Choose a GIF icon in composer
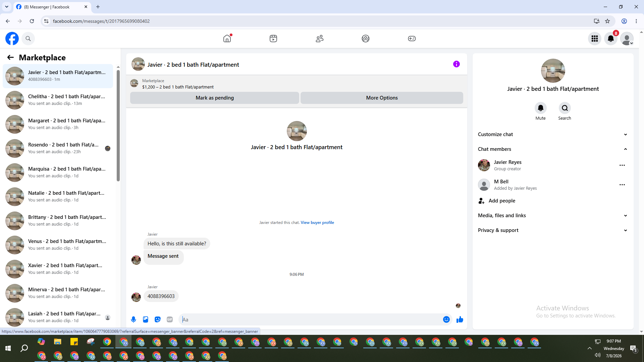Screen dimensions: 644x362 170,319
